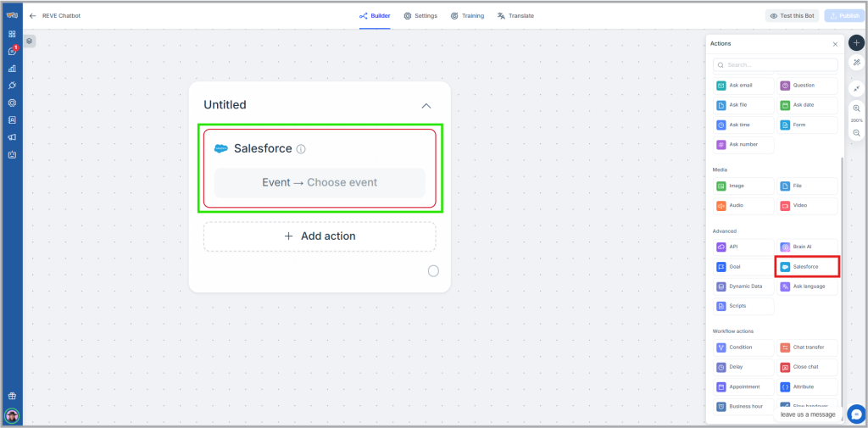Click the Untitled block title
This screenshot has height=428, width=868.
[x=225, y=104]
